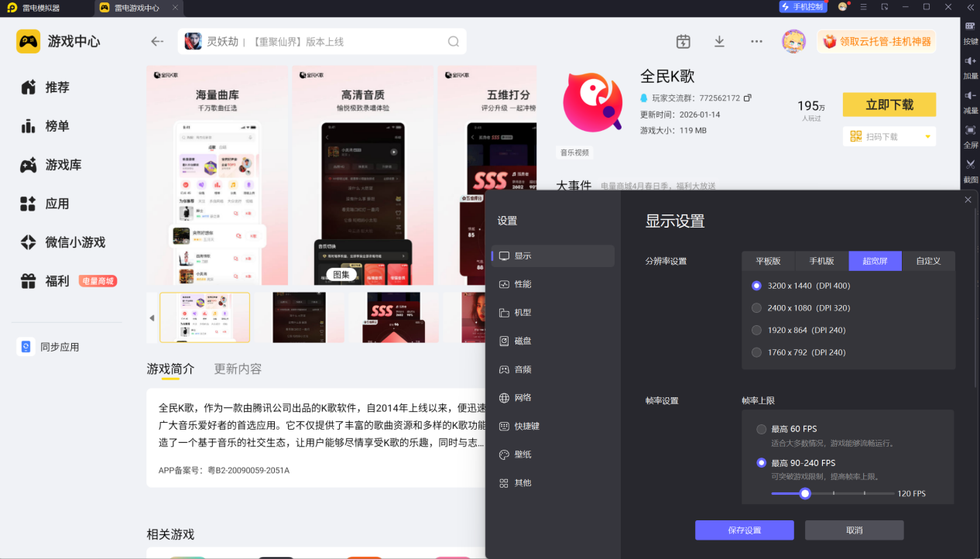980x559 pixels.
Task: Click the 全民K歌 app icon
Action: (x=593, y=101)
